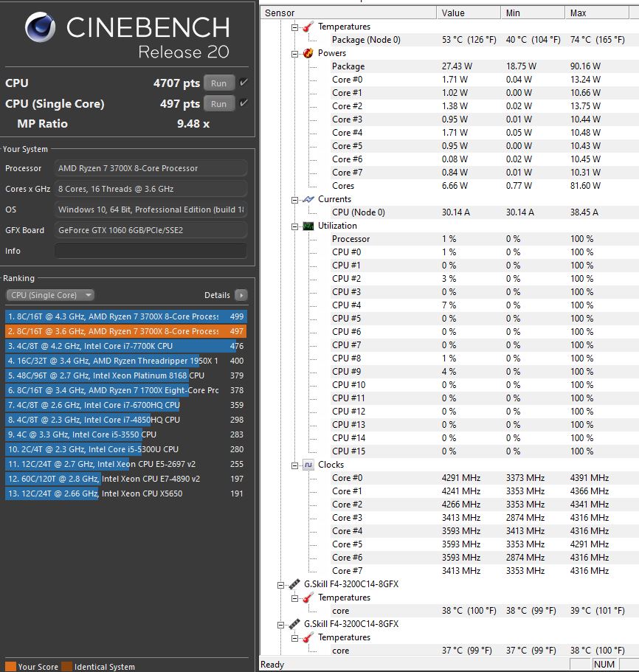Viewport: 639px width, 672px height.
Task: Collapse the Powers tree node
Action: (x=294, y=54)
